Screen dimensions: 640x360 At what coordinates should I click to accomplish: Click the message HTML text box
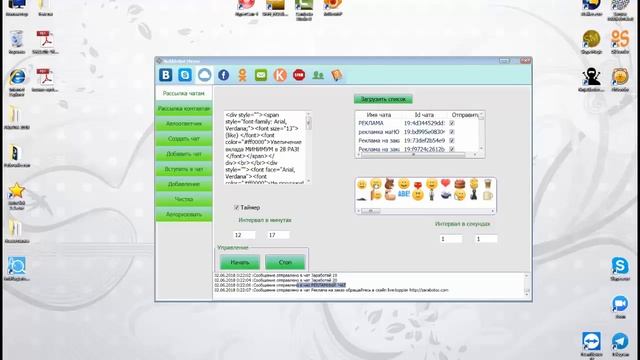click(x=264, y=147)
